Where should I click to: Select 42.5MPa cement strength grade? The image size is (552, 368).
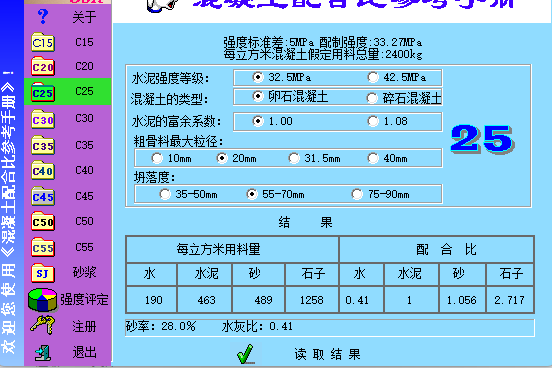[373, 77]
